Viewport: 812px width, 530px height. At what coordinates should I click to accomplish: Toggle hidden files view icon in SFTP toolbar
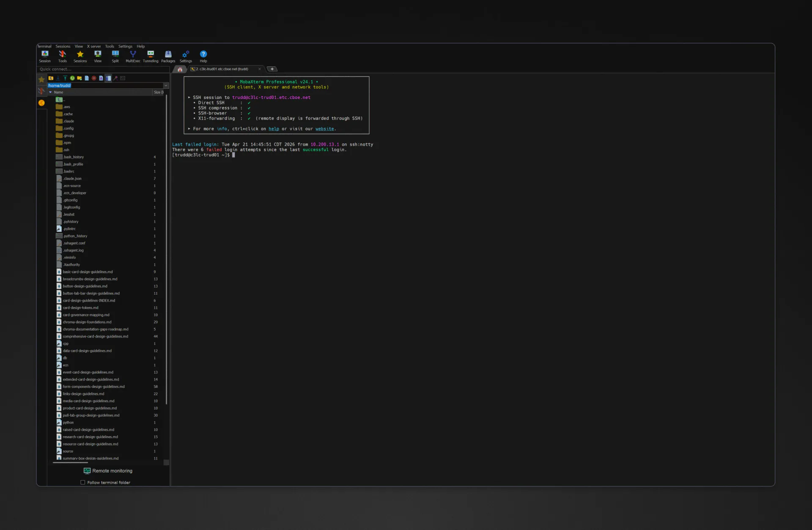[108, 78]
